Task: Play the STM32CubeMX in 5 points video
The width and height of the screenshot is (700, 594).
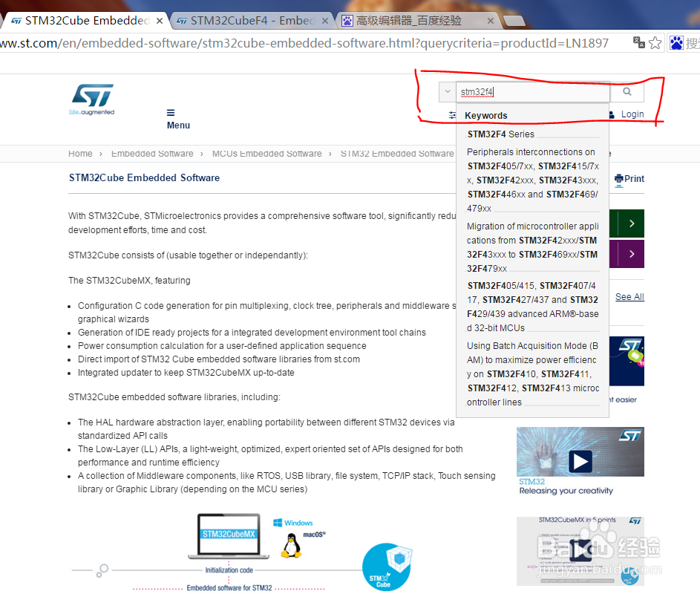Action: pos(580,551)
